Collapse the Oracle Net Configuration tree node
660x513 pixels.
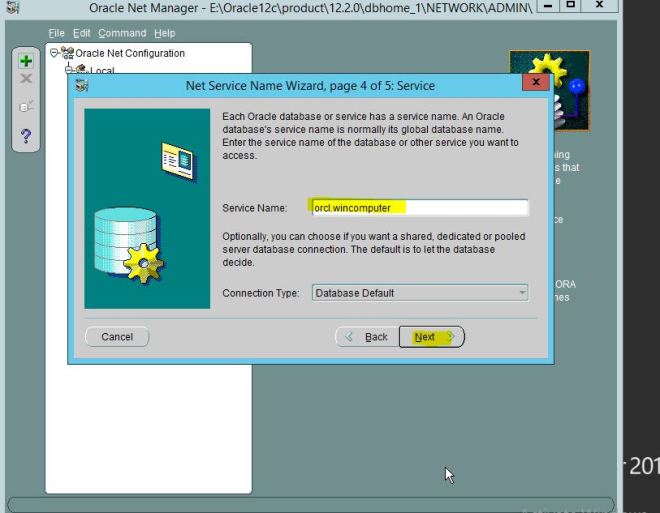(55, 54)
